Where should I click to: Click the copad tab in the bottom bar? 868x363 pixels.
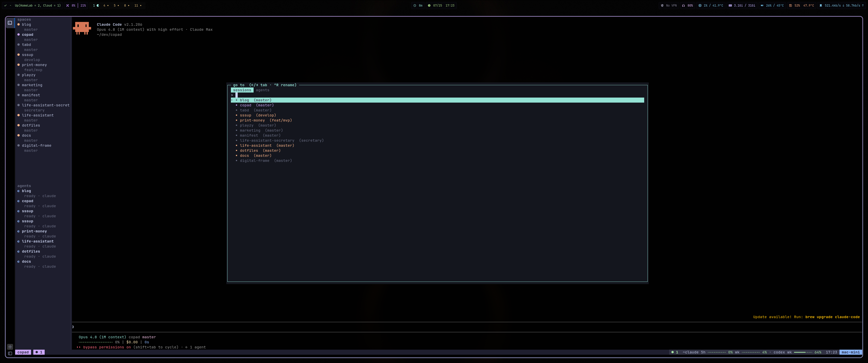coord(23,352)
